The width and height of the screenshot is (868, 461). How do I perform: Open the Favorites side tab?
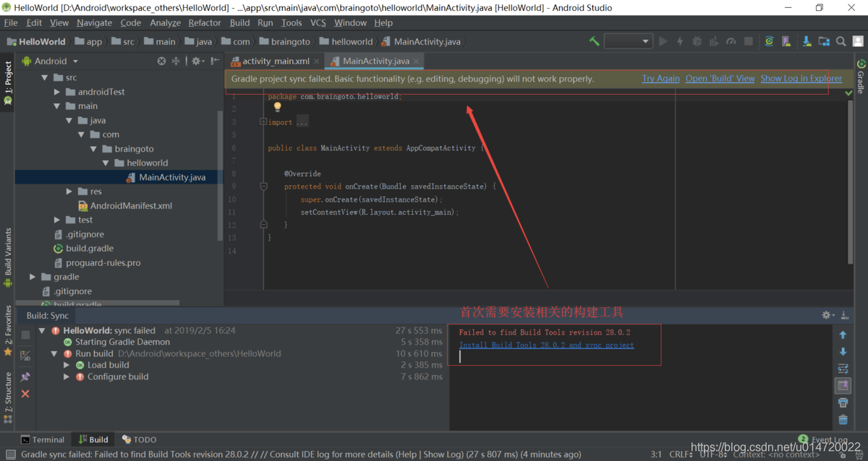coord(8,330)
